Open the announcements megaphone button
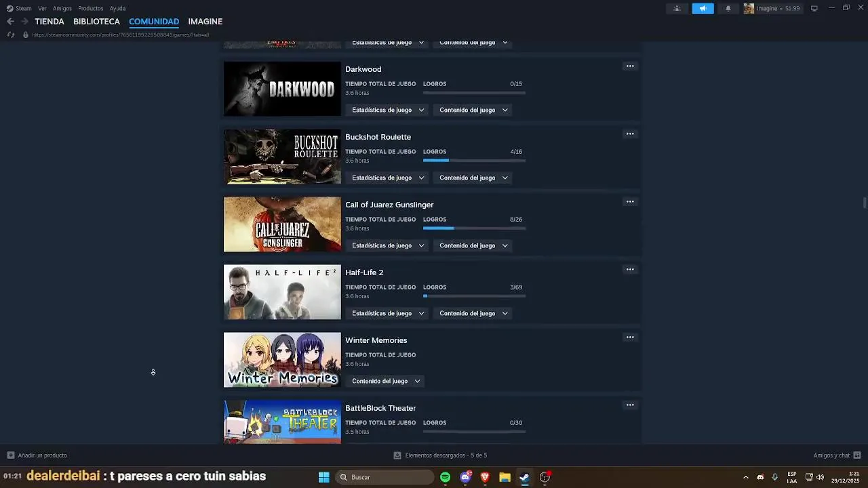Image resolution: width=868 pixels, height=488 pixels. pyautogui.click(x=703, y=8)
